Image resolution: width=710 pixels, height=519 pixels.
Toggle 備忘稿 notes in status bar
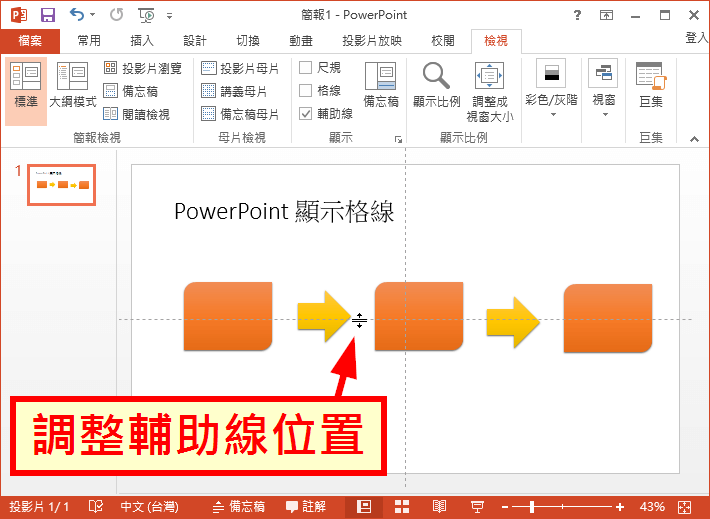click(239, 506)
